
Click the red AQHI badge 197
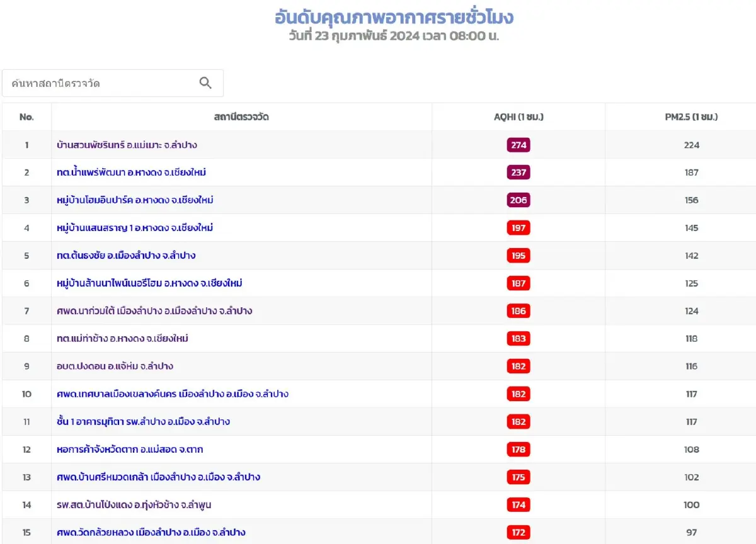point(518,228)
